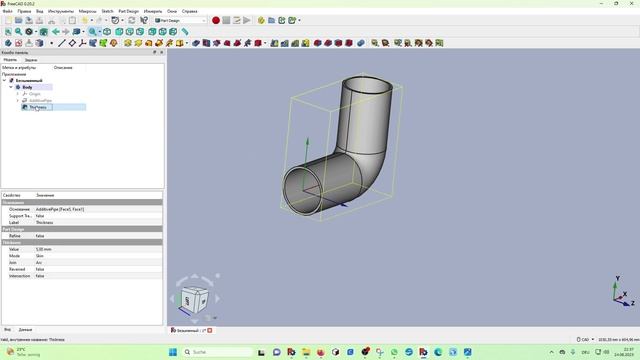Open the subtractive primitive dropdown arrow
This screenshot has width=640, height=360.
point(265,43)
